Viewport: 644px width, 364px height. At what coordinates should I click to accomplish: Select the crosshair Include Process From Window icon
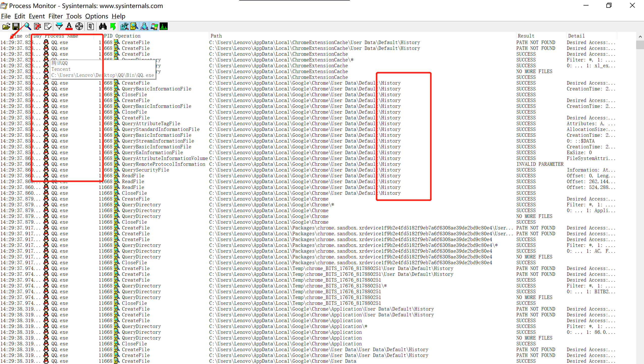(79, 26)
